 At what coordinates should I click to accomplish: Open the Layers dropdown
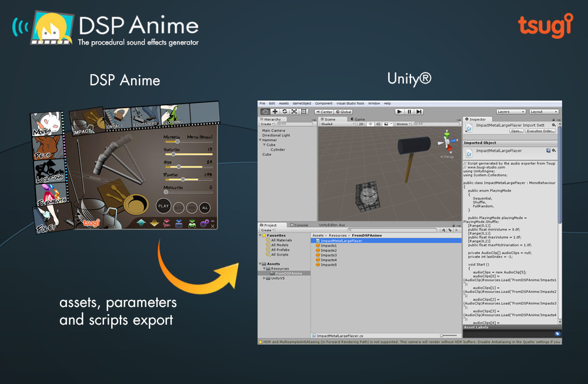[511, 112]
